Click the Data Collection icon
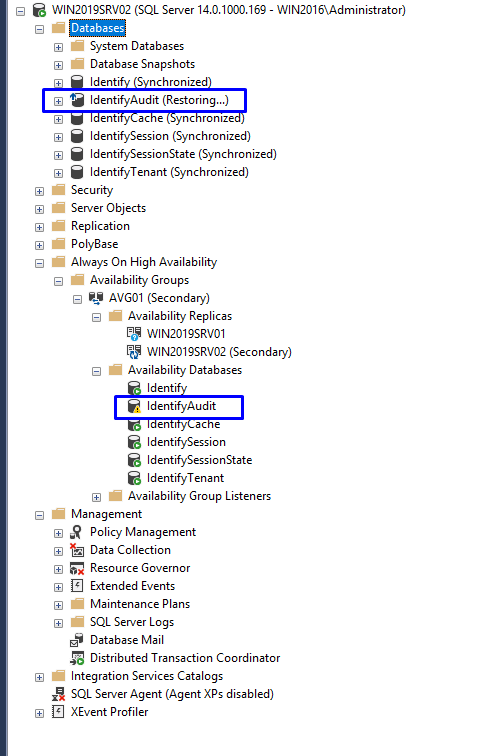 pyautogui.click(x=77, y=550)
